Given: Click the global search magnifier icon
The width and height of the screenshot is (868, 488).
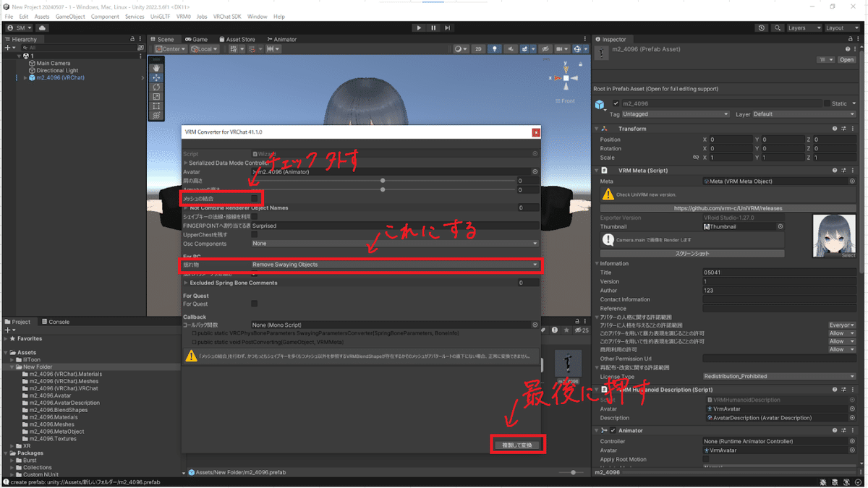Looking at the screenshot, I should pos(778,27).
